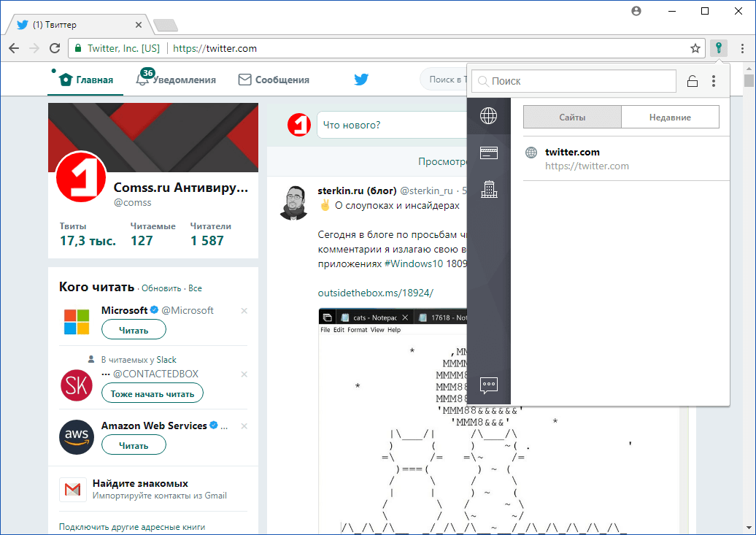Click the address bar URL twitter.com

(x=215, y=48)
